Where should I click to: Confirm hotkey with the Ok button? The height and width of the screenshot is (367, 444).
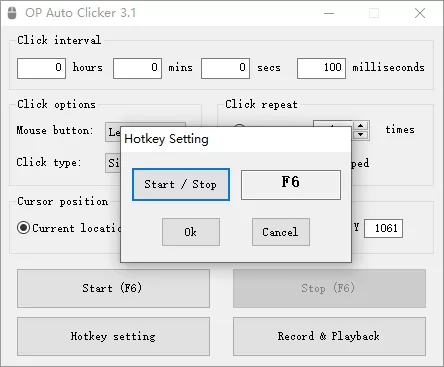click(191, 232)
